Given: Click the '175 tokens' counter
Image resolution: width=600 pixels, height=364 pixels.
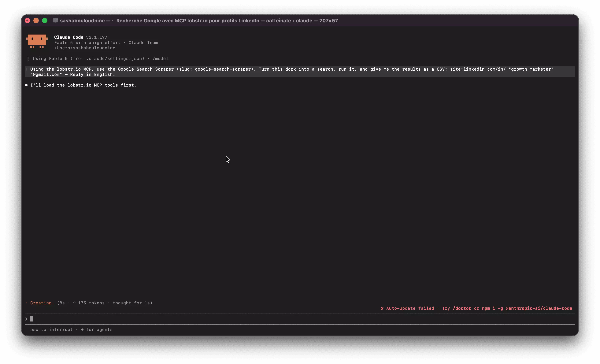Looking at the screenshot, I should click(x=91, y=303).
